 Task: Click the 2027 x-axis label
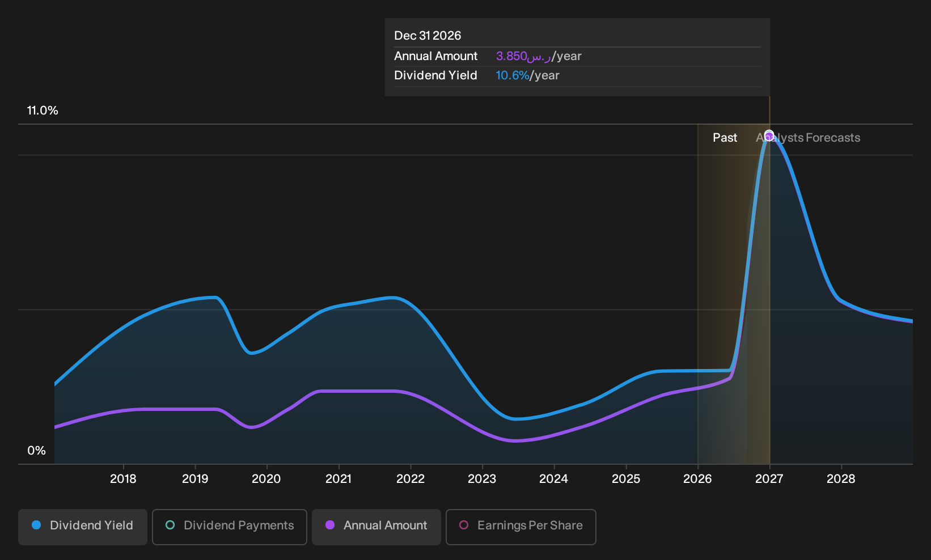click(769, 479)
